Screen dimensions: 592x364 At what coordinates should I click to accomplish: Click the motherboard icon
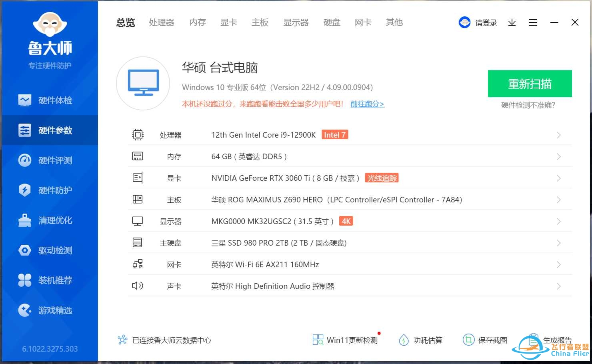click(138, 199)
